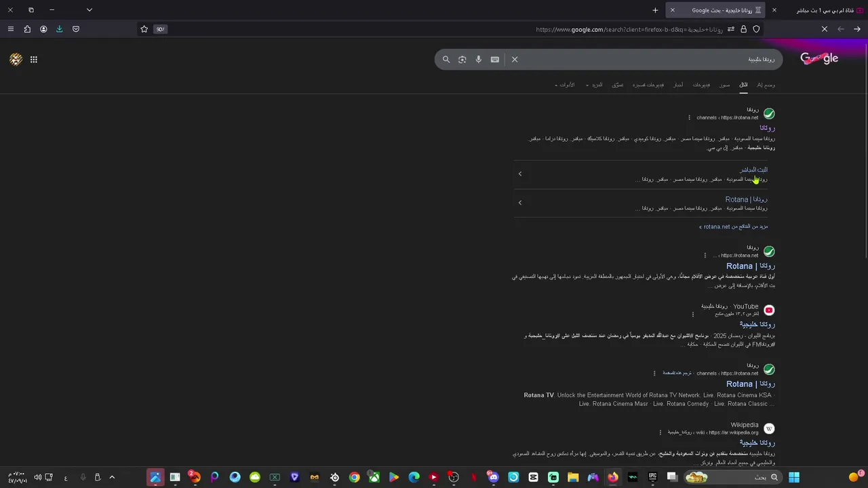Switch to the Shopping (تسوّق) results tab
The height and width of the screenshot is (488, 868).
[x=618, y=85]
